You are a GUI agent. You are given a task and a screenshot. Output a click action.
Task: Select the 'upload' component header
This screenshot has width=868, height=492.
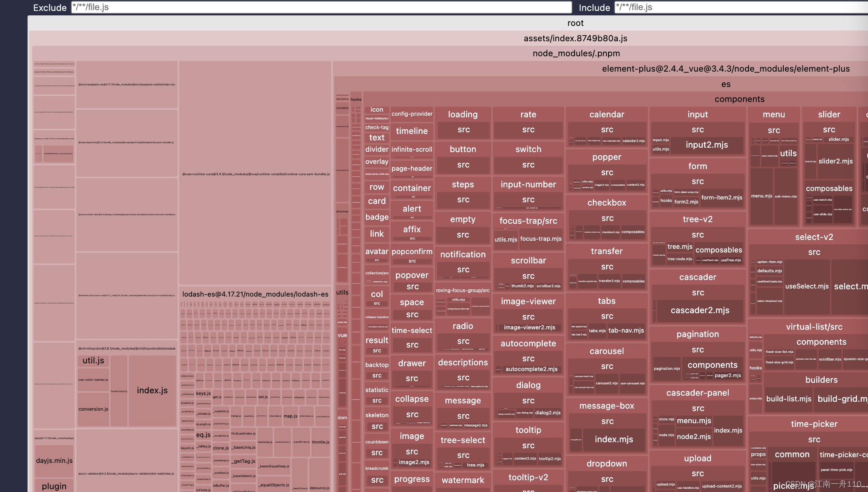click(698, 458)
